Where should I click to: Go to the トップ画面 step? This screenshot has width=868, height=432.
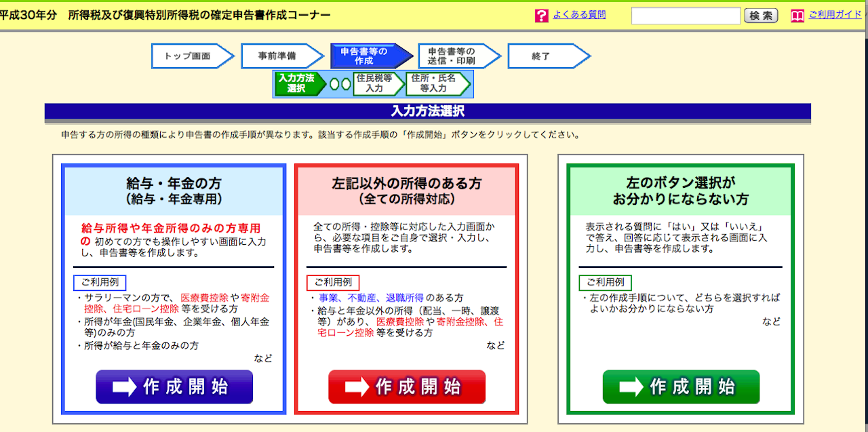pos(190,56)
